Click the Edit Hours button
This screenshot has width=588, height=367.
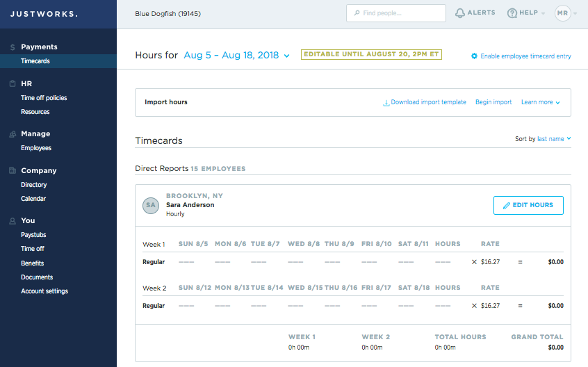528,206
